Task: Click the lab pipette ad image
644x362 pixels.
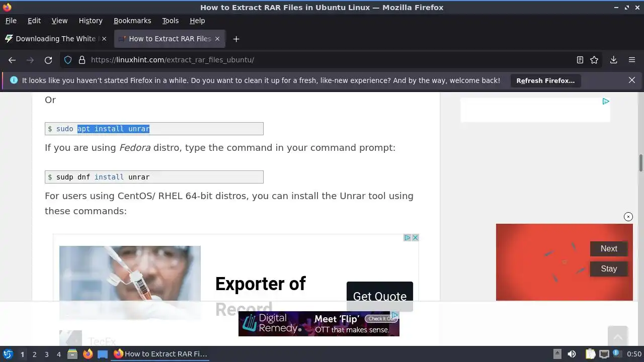Action: click(130, 283)
